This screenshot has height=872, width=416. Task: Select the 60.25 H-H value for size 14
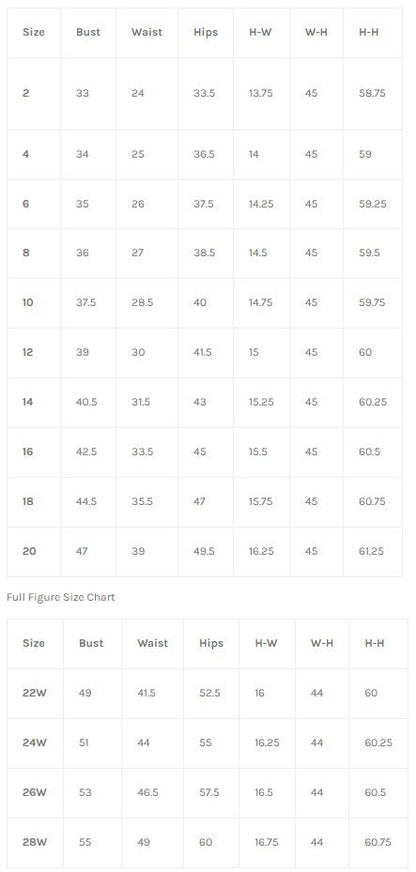pyautogui.click(x=373, y=402)
